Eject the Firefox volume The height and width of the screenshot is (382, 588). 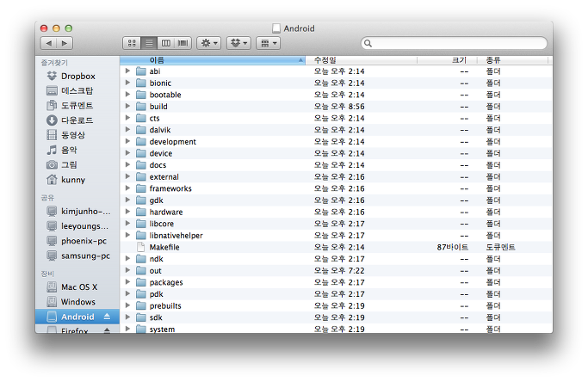point(107,330)
